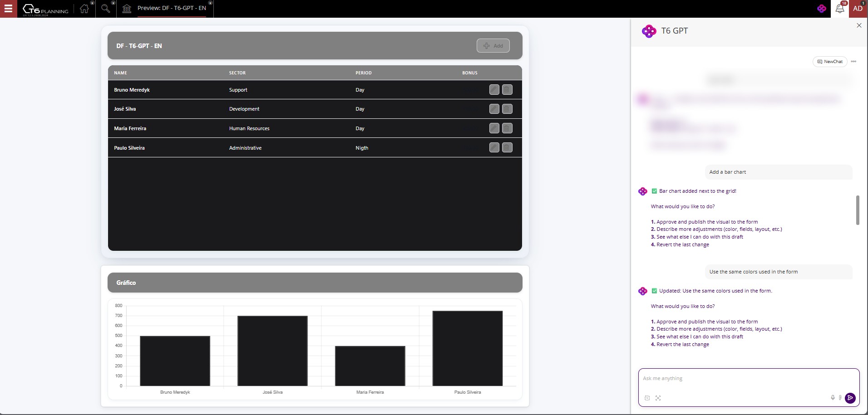
Task: Open the notifications bell
Action: coord(840,9)
